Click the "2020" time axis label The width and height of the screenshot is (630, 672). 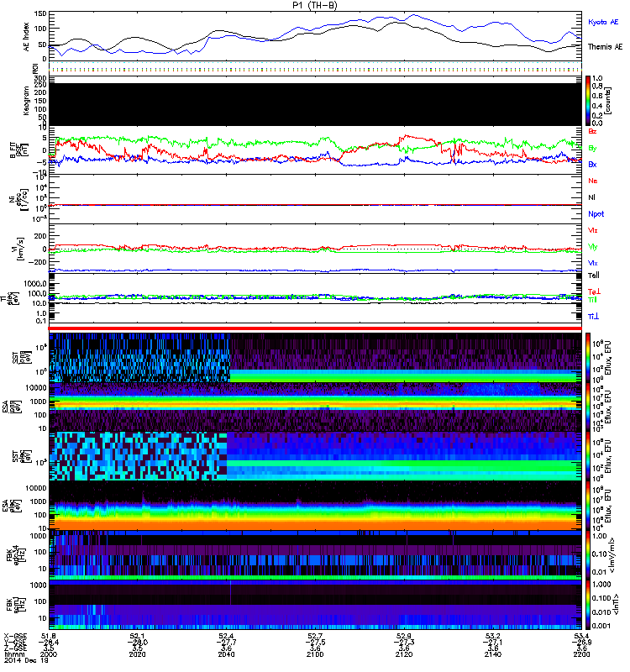click(137, 654)
